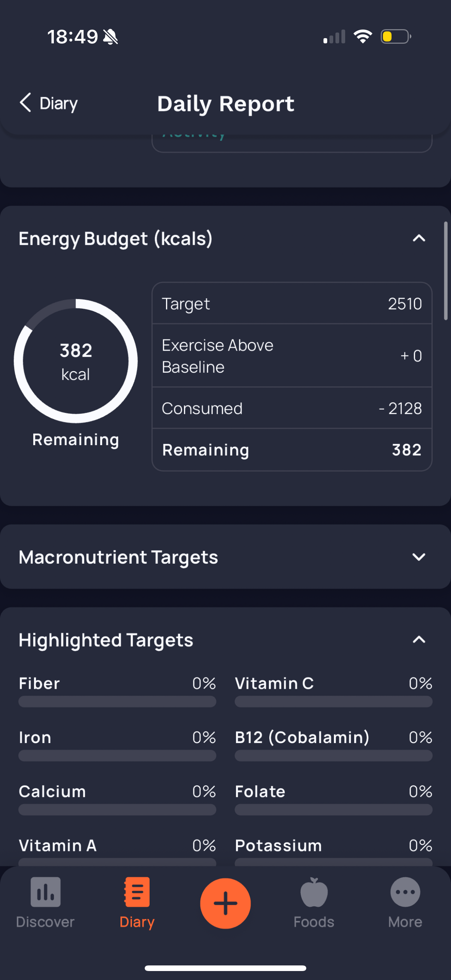
Task: Collapse the Energy Budget section
Action: (418, 238)
